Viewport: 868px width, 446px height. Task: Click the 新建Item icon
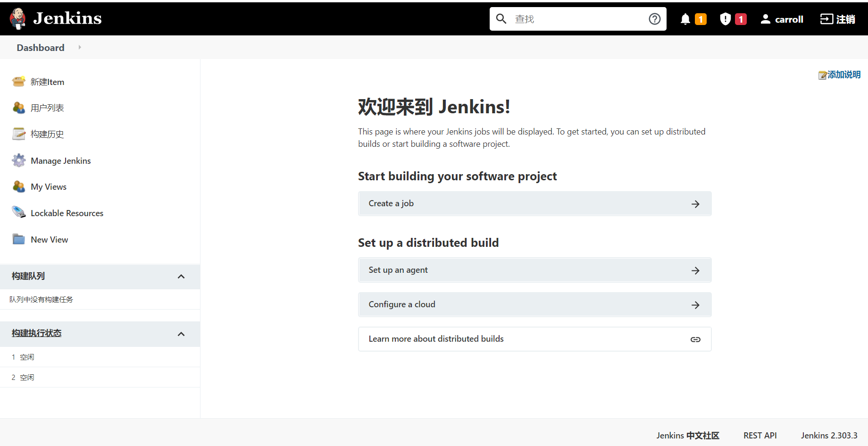[x=19, y=81]
